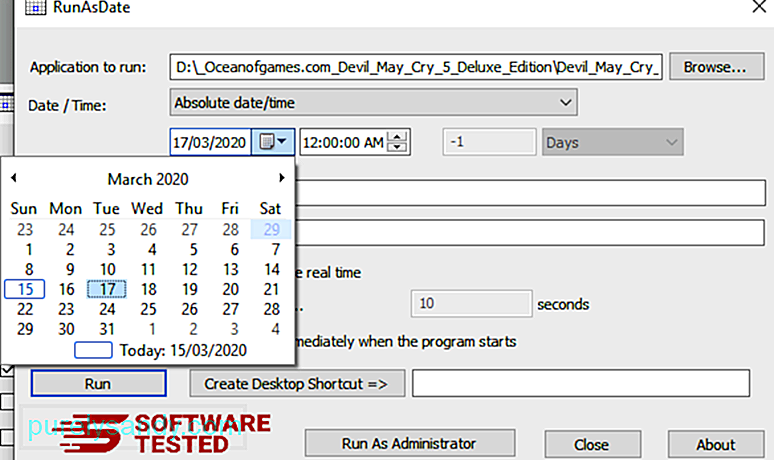Select March 1 in calendar
The width and height of the screenshot is (774, 460).
(29, 250)
